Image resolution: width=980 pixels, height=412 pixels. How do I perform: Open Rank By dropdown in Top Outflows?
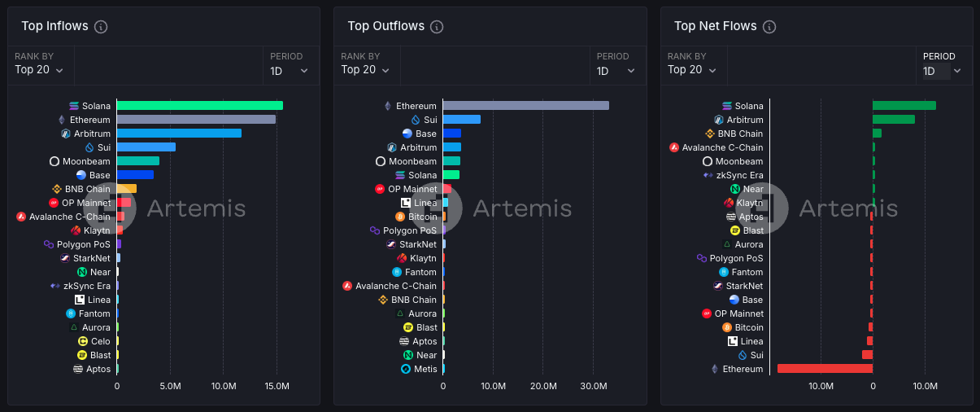click(x=365, y=70)
